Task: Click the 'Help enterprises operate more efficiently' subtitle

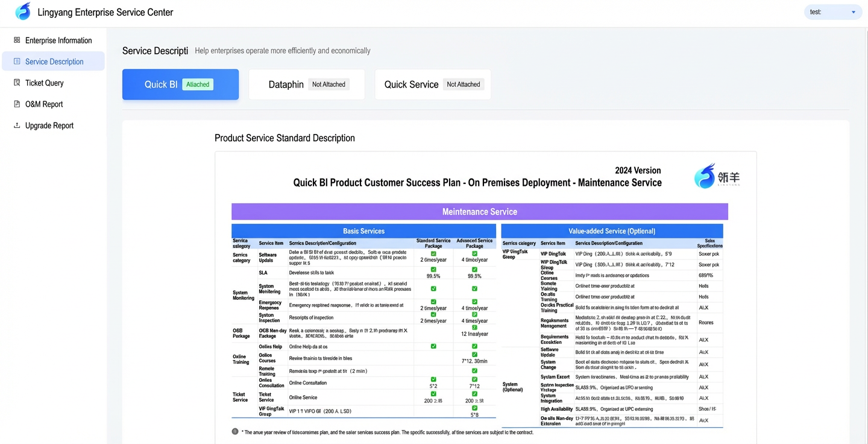Action: tap(283, 51)
